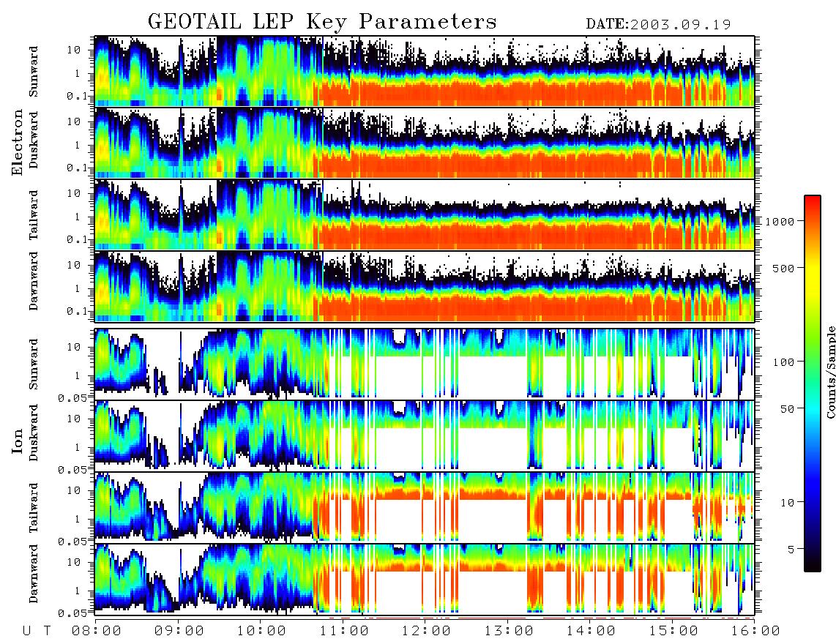The width and height of the screenshot is (836, 644).
Task: Click the "0.05" tick of Ion Sunward panel
Action: (73, 397)
